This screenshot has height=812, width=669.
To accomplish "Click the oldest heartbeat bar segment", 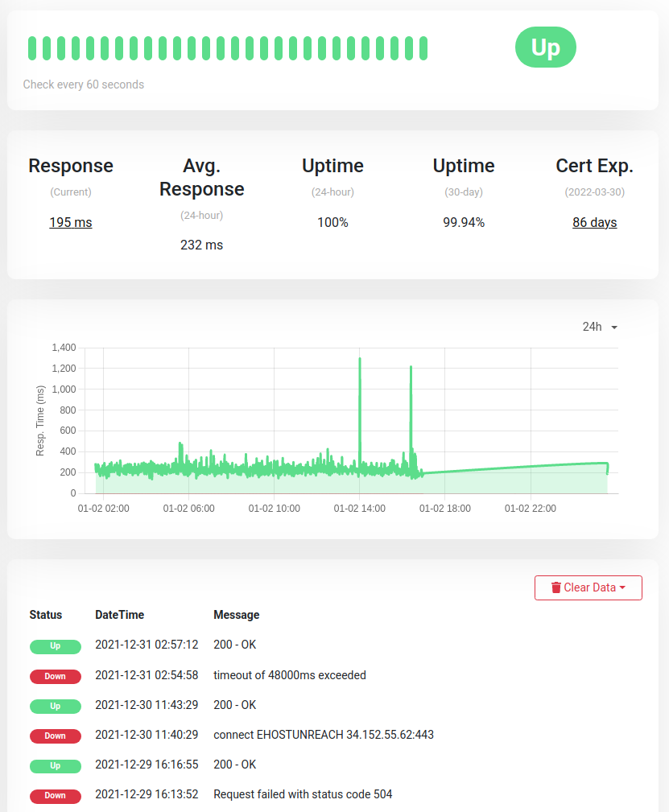I will pyautogui.click(x=32, y=47).
